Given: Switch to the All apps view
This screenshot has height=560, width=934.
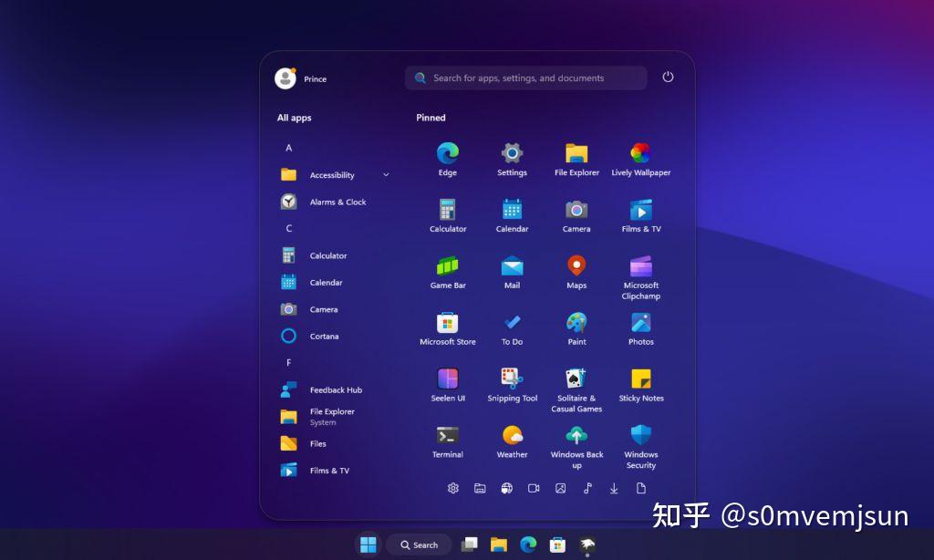Looking at the screenshot, I should click(x=294, y=118).
